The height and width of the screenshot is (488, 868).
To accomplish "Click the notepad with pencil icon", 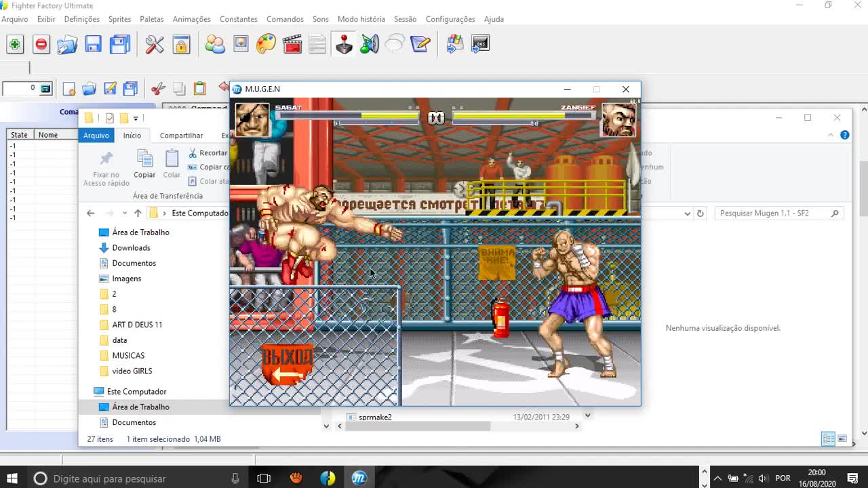I will [x=420, y=45].
